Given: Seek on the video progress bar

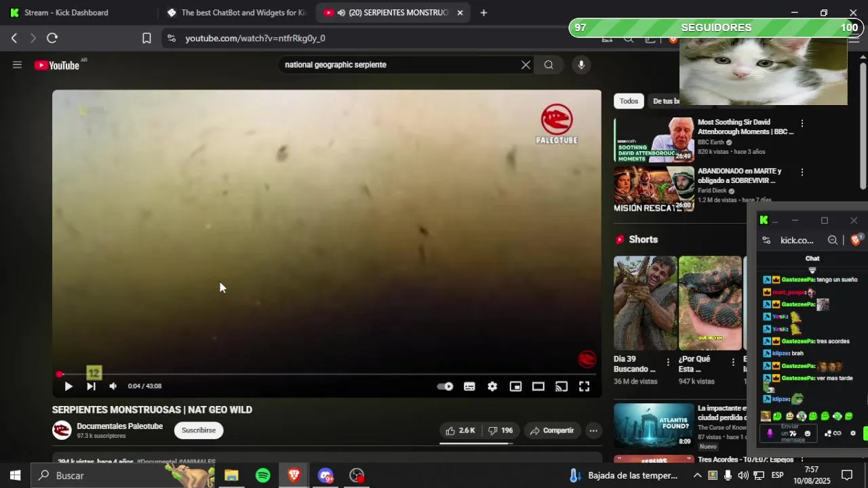Looking at the screenshot, I should [x=327, y=374].
